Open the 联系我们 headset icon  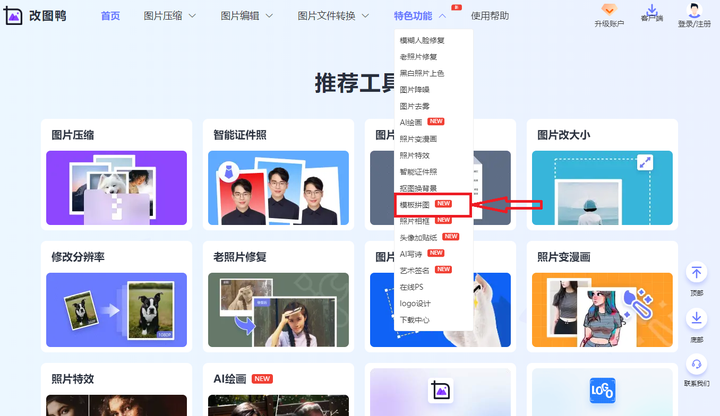coord(697,364)
